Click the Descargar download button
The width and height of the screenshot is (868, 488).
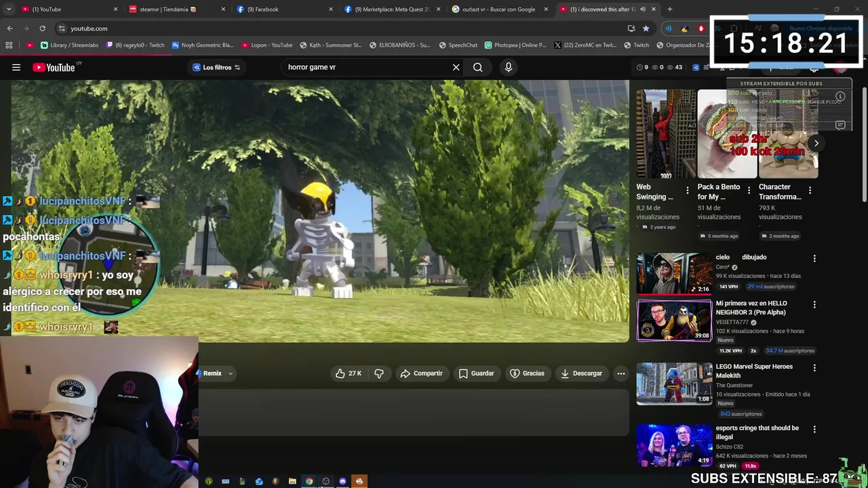[581, 373]
